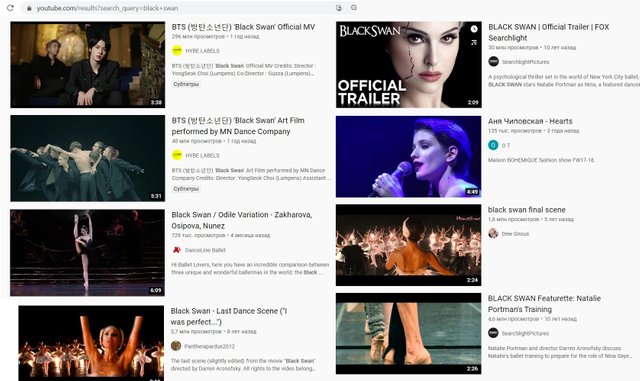Click the 4:49 duration on the Hearts video
Viewport: 640px width, 381px height.
click(x=472, y=192)
